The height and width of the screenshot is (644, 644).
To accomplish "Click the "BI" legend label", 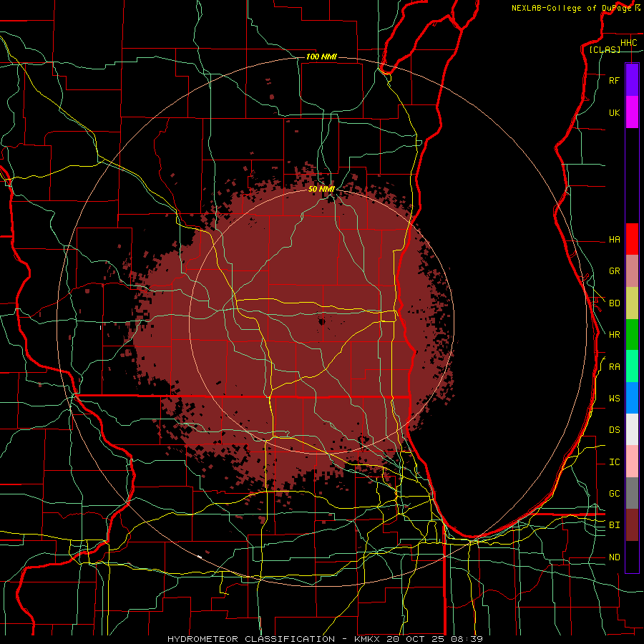I will pos(614,525).
